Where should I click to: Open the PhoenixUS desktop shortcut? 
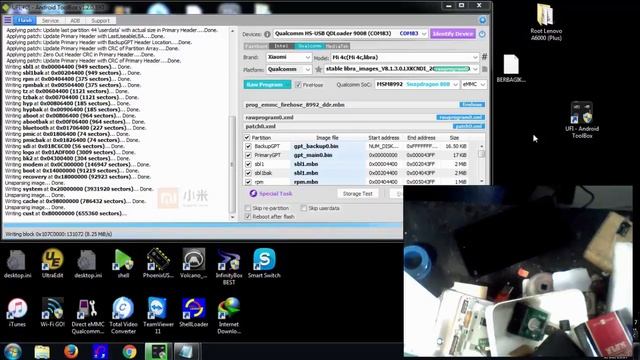tap(158, 264)
